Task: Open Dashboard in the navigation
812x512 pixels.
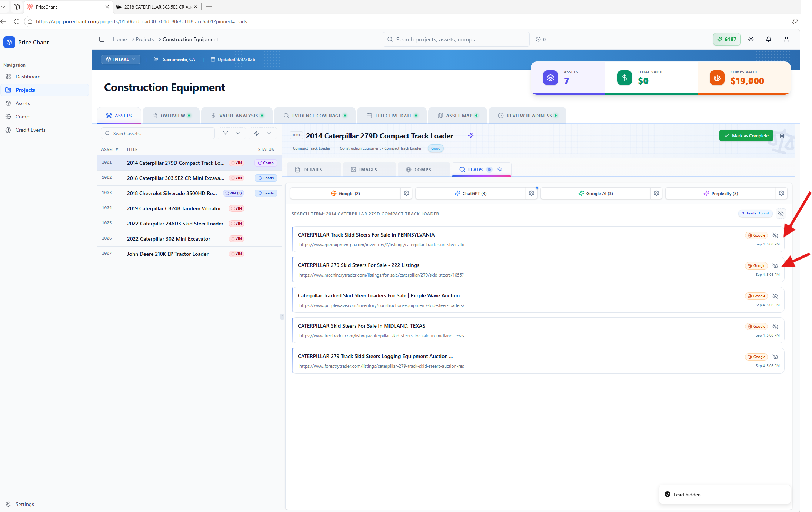Action: pos(28,77)
